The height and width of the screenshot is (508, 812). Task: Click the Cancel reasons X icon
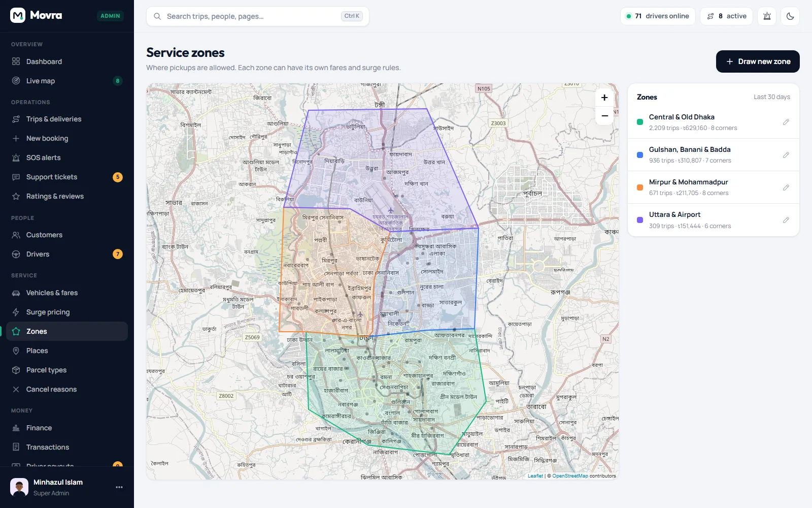(x=16, y=389)
